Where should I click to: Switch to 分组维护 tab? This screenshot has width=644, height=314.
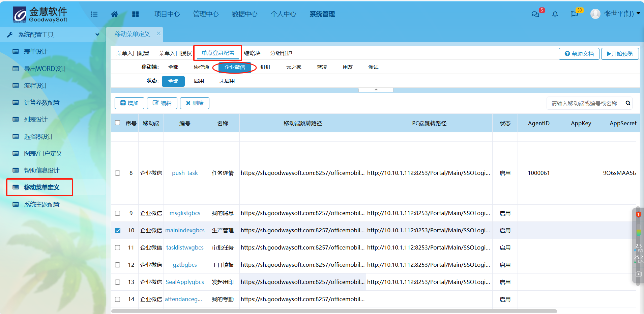point(281,53)
